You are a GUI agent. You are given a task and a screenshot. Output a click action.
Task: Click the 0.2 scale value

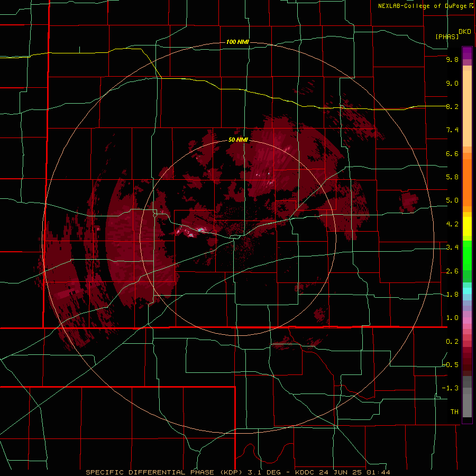(x=452, y=342)
